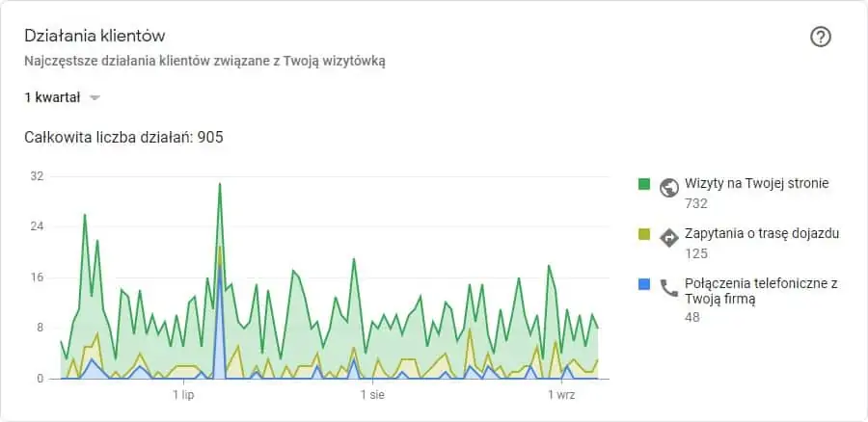
Task: Click the phone handset icon
Action: tap(669, 288)
